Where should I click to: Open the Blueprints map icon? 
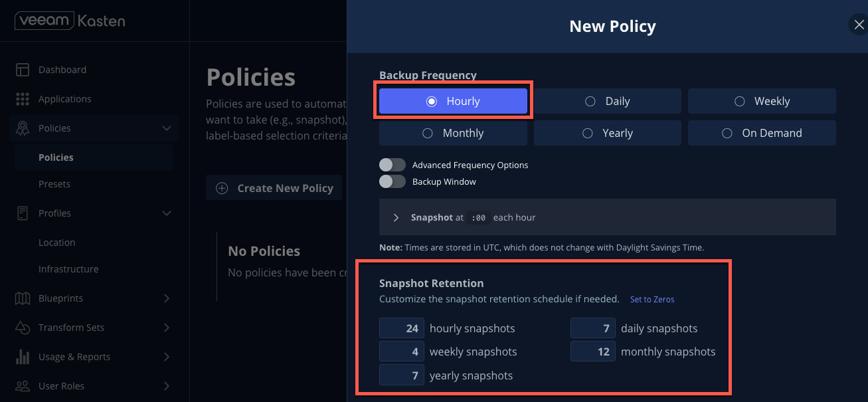[x=23, y=298]
